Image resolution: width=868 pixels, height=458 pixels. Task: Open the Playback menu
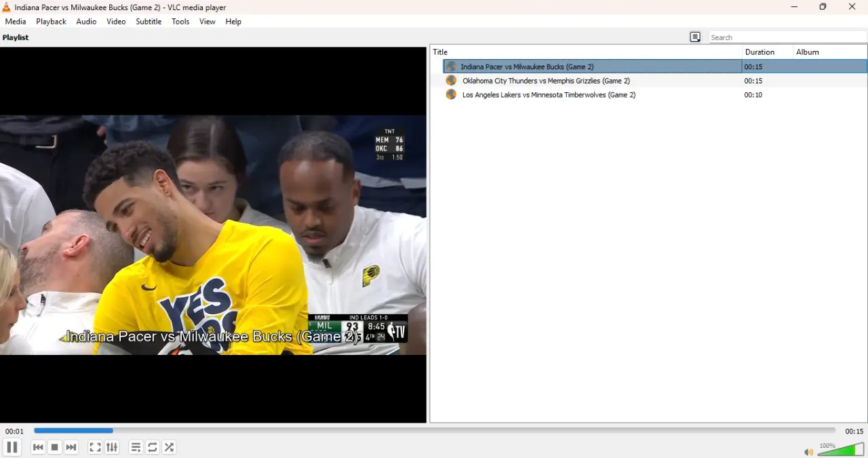[x=51, y=22]
